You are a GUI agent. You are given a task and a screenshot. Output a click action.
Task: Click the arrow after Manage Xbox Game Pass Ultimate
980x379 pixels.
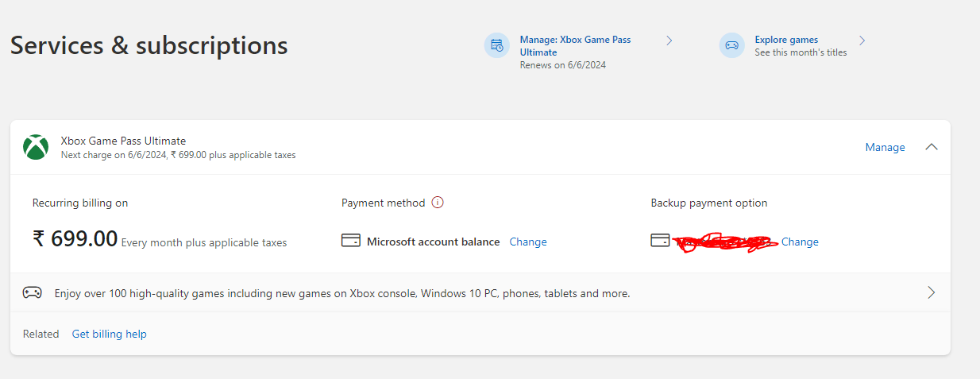coord(669,40)
